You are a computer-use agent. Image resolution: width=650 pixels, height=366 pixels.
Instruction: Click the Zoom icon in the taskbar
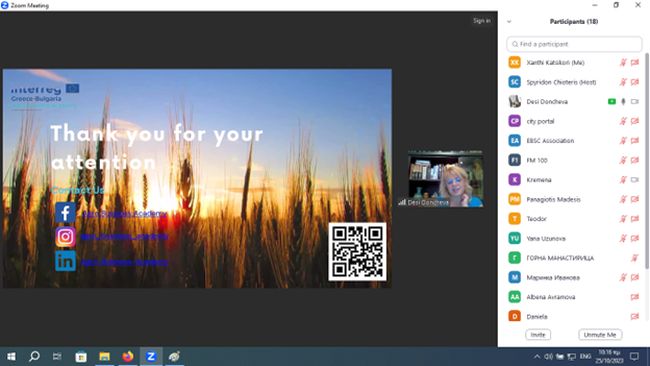[x=151, y=356]
